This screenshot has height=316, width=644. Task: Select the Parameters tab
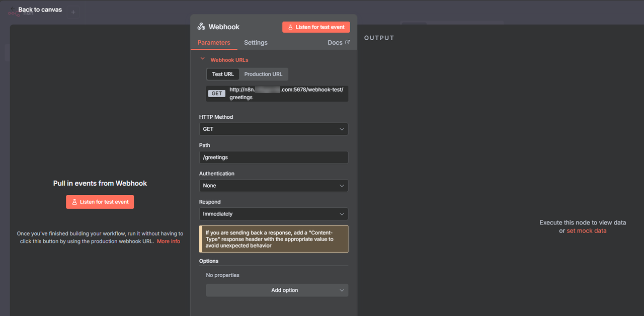click(x=214, y=43)
